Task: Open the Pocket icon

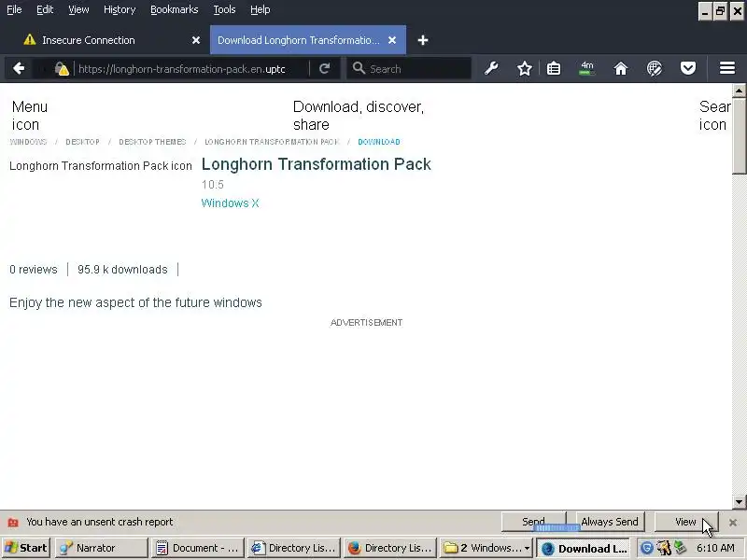Action: pyautogui.click(x=688, y=68)
